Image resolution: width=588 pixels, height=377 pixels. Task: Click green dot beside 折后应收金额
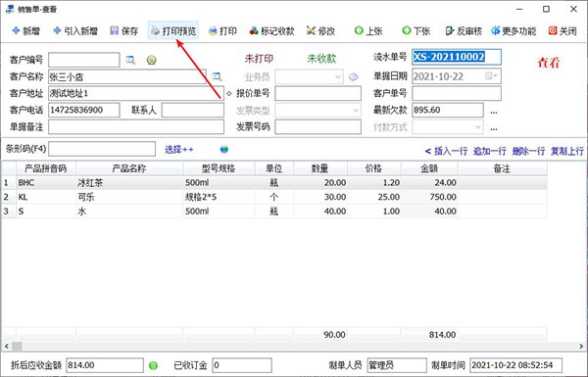(x=153, y=365)
